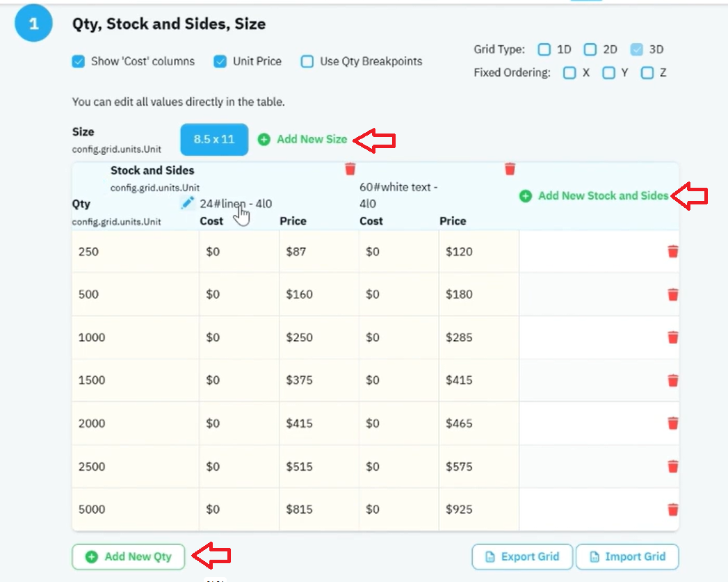Click Add New Size link
Viewport: 728px width, 582px height.
(302, 139)
